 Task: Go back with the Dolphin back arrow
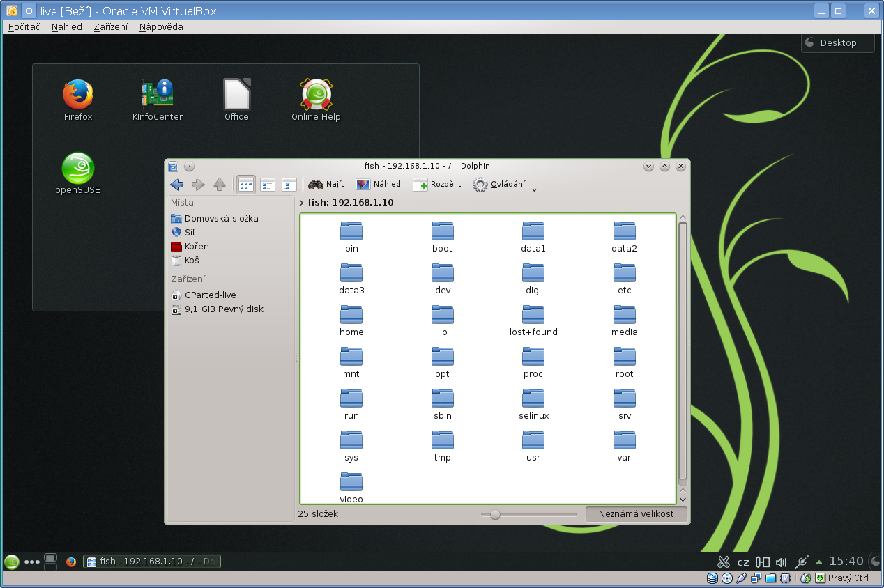pyautogui.click(x=177, y=185)
